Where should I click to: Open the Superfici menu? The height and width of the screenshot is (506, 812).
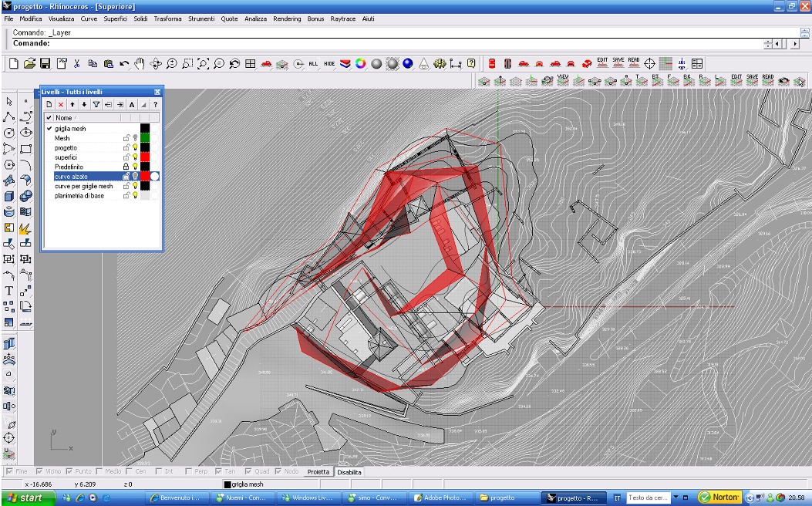tap(115, 19)
